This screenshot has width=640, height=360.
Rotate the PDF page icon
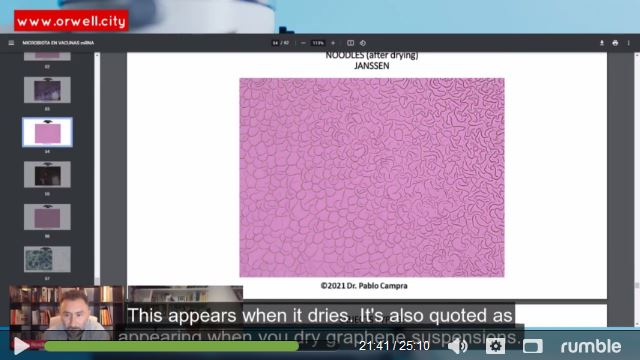tap(363, 43)
